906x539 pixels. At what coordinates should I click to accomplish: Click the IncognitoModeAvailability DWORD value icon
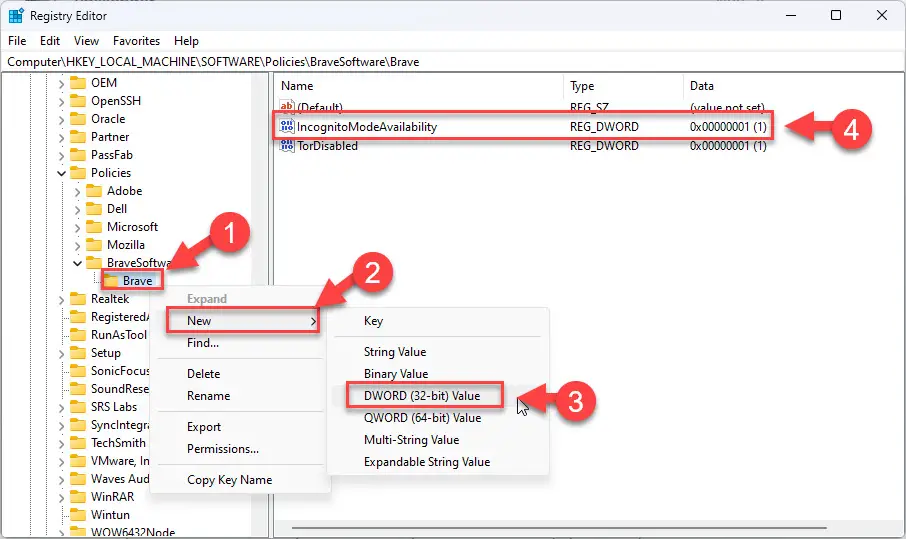point(287,127)
